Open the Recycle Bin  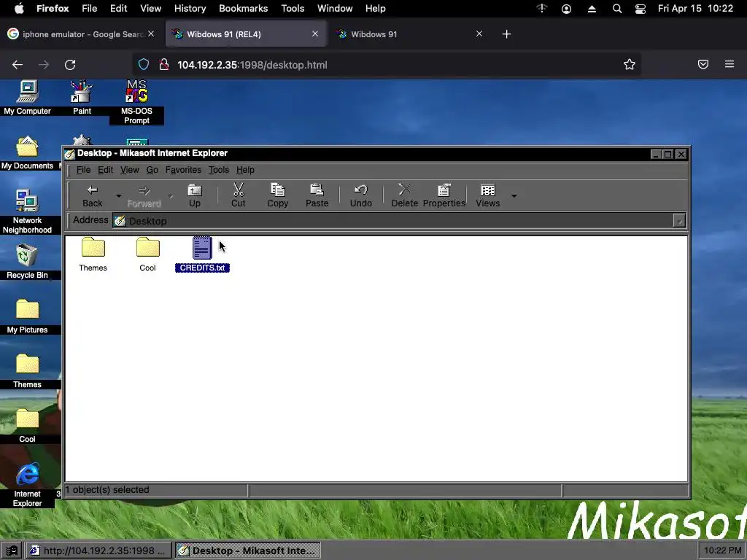27,262
